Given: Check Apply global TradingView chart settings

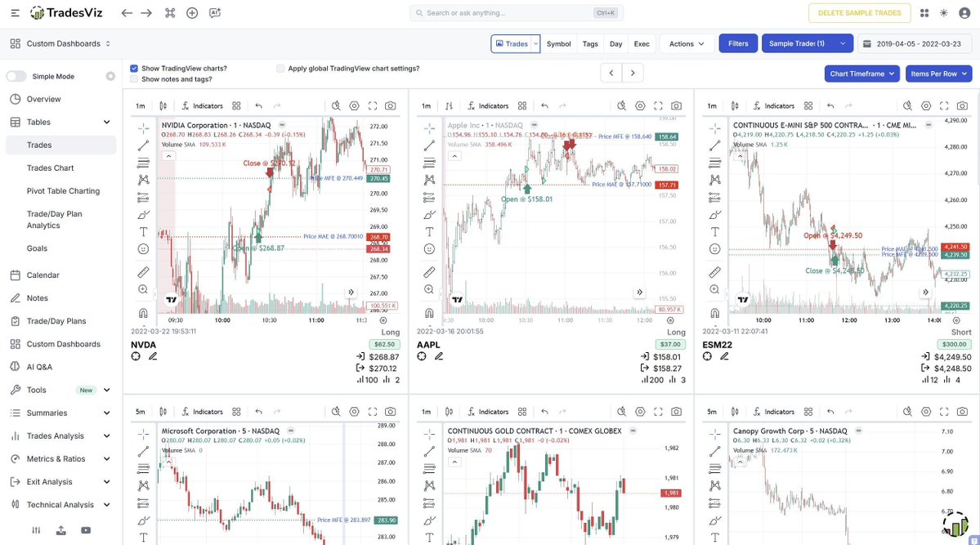Looking at the screenshot, I should 280,68.
